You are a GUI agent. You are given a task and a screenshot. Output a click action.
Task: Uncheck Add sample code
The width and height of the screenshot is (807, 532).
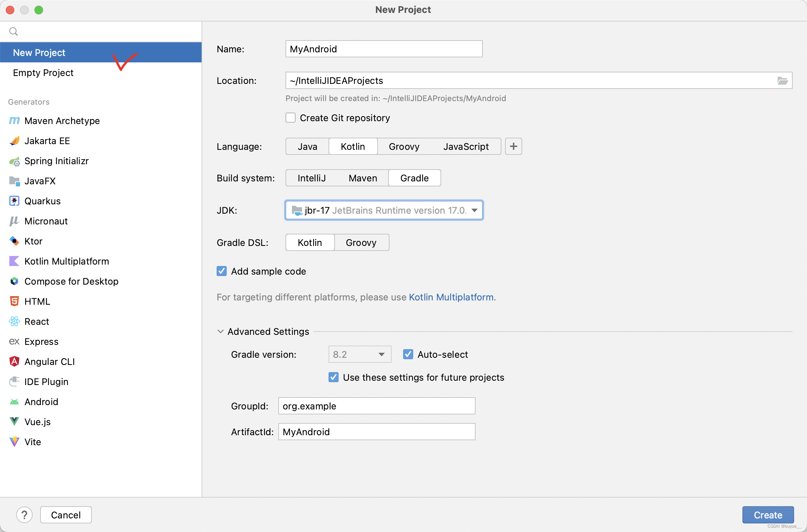222,271
